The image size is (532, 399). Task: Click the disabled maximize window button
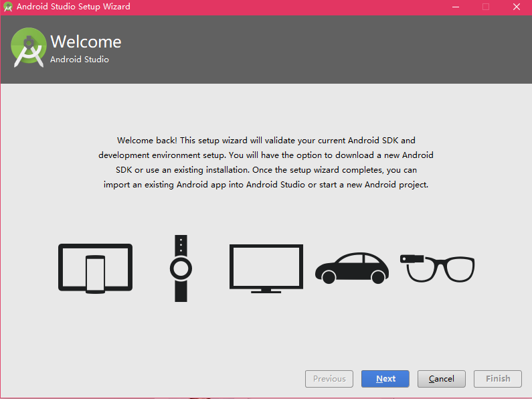click(486, 7)
